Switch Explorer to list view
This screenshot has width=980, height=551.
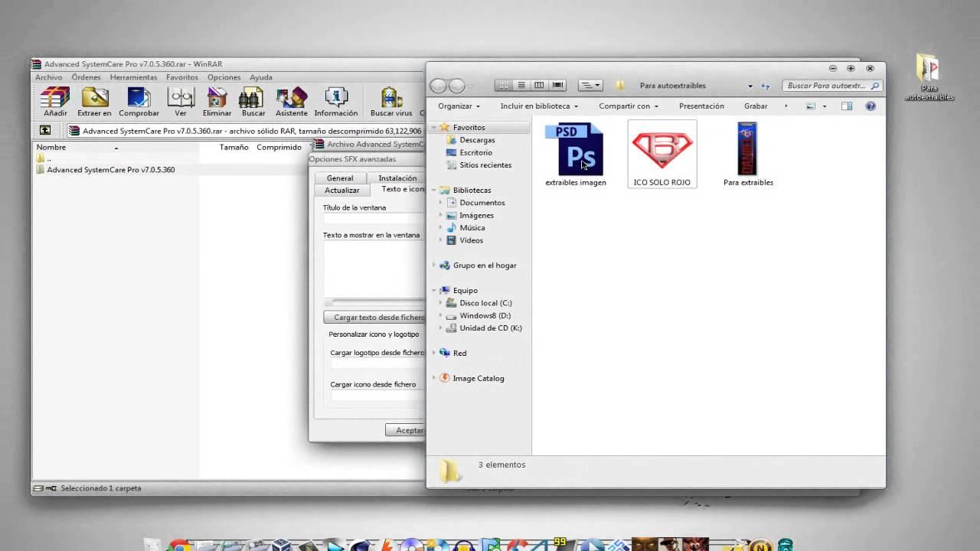coord(521,85)
